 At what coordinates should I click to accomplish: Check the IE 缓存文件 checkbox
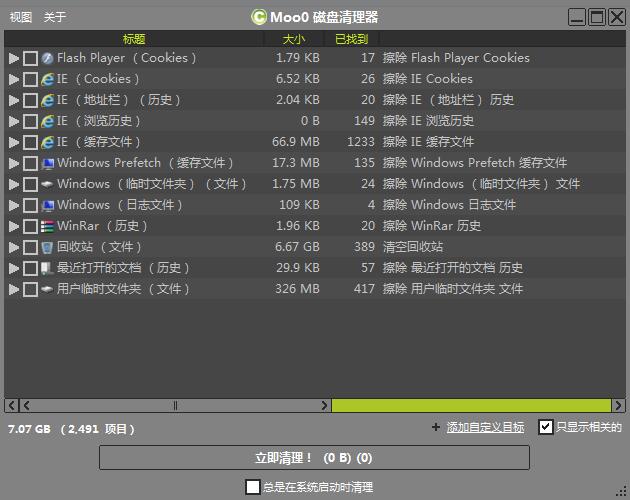(30, 142)
